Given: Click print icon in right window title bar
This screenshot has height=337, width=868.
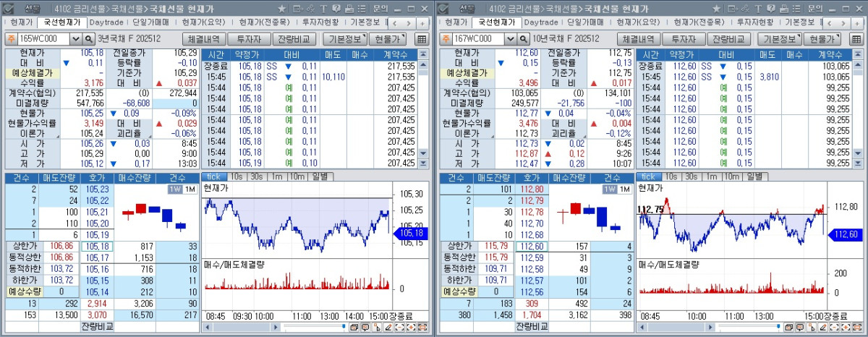Looking at the screenshot, I should tap(783, 9).
